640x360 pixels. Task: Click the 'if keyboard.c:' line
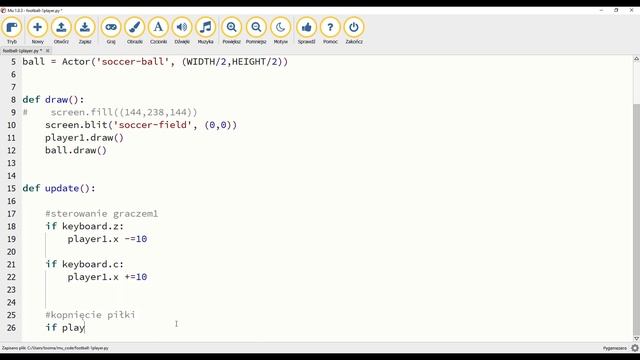[x=84, y=264]
